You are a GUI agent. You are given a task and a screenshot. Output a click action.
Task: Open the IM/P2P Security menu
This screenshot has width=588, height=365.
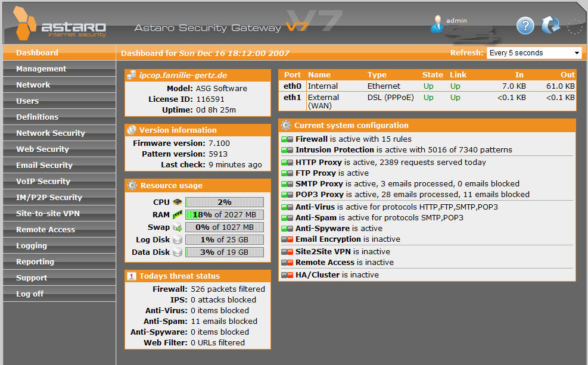(x=59, y=198)
